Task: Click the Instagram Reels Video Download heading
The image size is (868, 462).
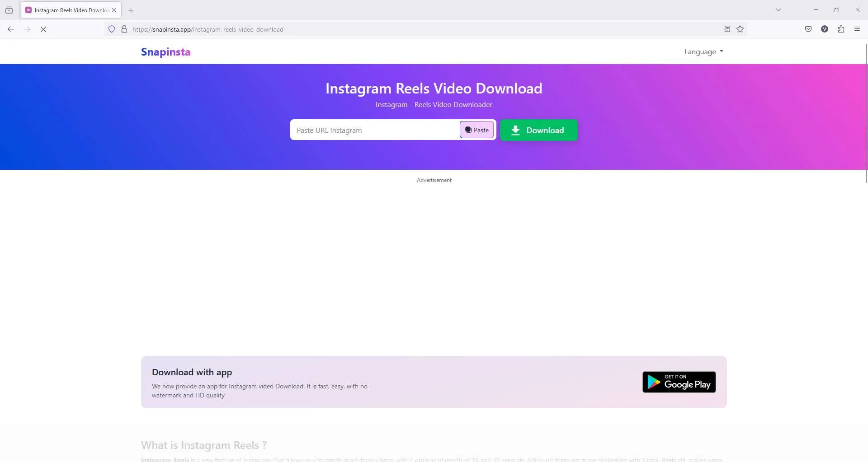Action: click(434, 89)
